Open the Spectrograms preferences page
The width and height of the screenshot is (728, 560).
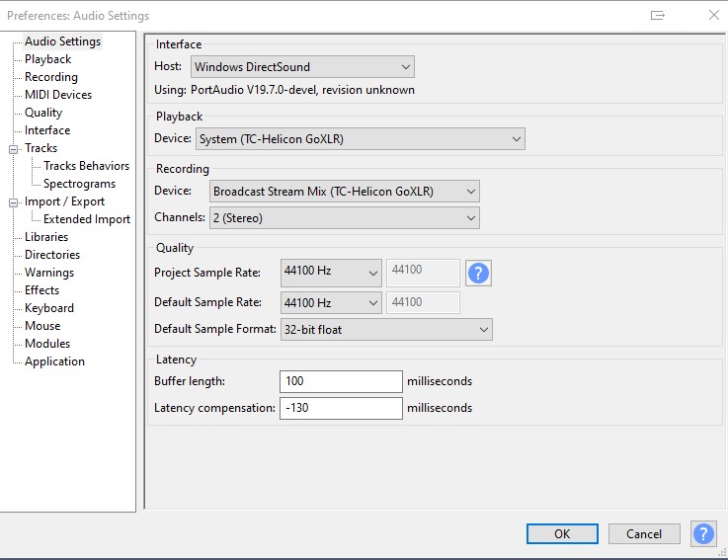[x=79, y=184]
